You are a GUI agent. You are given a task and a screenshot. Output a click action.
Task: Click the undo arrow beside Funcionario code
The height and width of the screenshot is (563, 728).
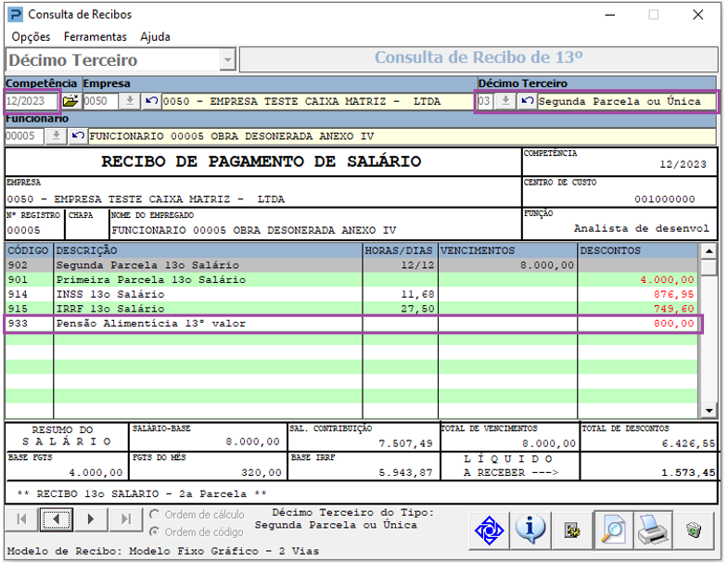78,136
